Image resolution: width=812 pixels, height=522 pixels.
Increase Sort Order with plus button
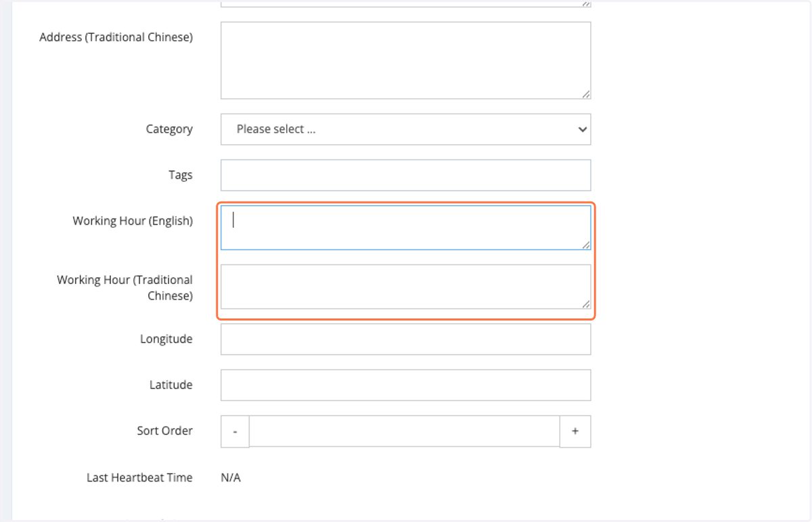(x=575, y=431)
